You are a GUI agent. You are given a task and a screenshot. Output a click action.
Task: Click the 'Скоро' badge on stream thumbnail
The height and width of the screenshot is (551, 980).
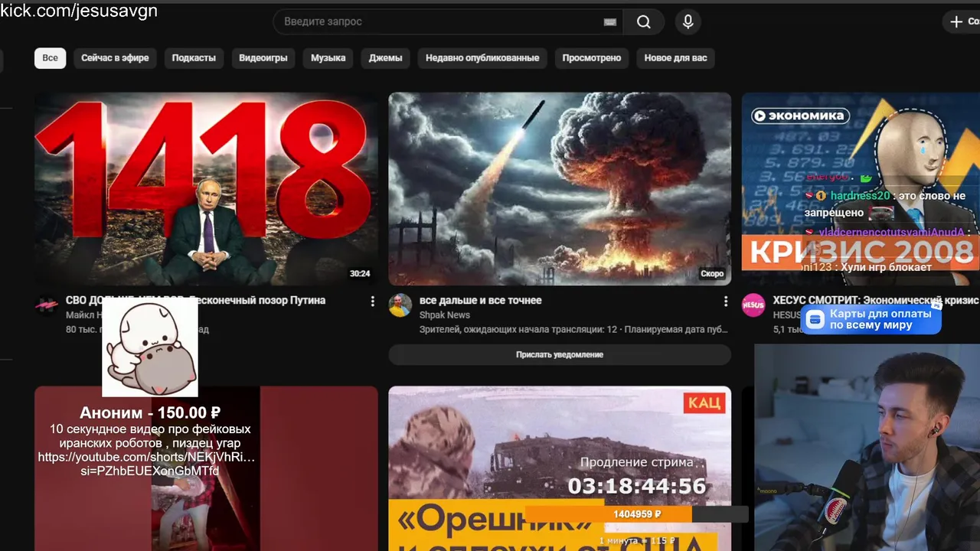tap(712, 274)
